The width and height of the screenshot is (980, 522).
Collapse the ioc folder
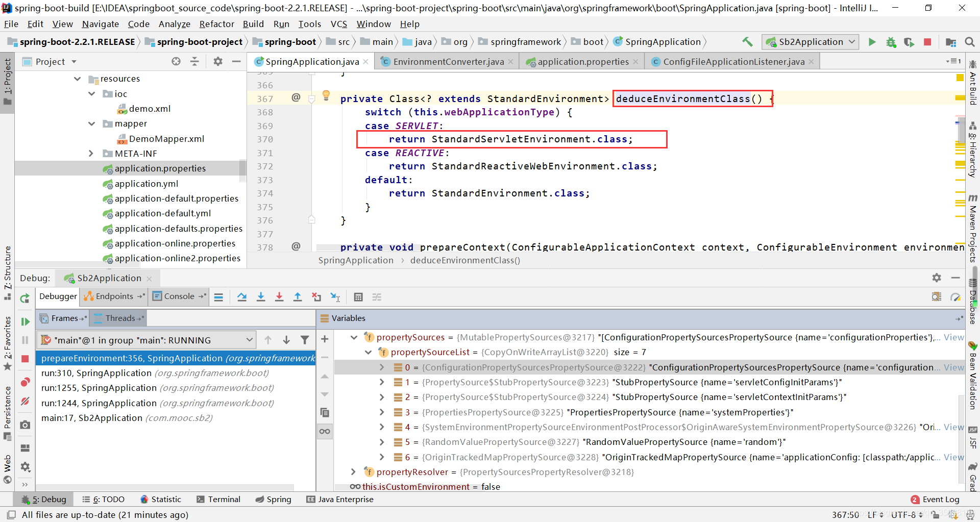pyautogui.click(x=92, y=94)
